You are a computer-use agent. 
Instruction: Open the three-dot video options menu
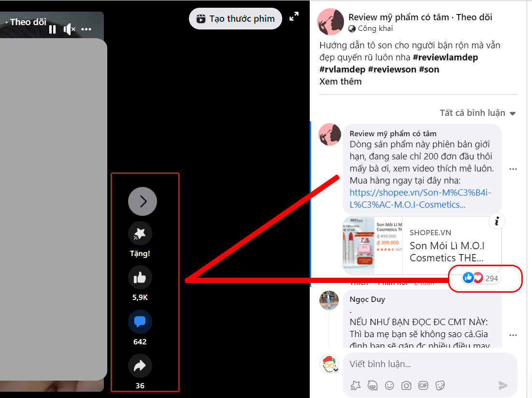click(x=86, y=29)
